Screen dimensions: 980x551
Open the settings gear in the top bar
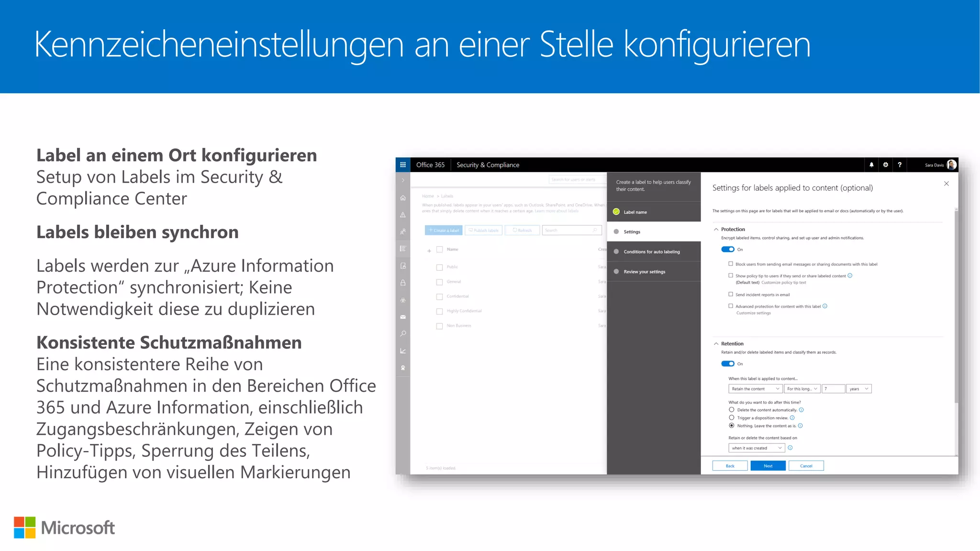885,165
